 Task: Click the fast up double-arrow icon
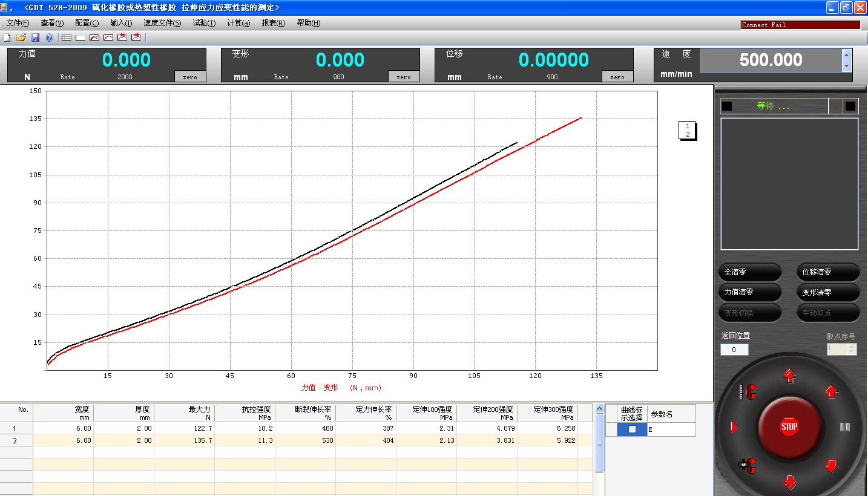(789, 376)
